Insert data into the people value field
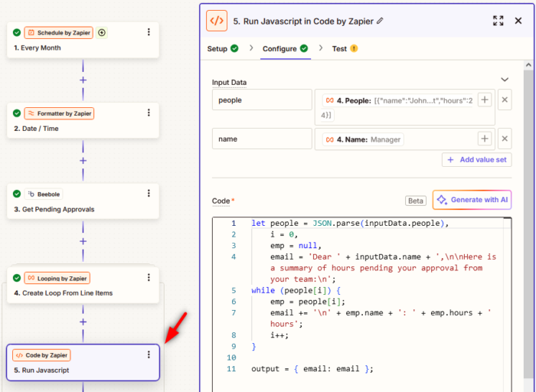536x392 pixels. coord(485,100)
